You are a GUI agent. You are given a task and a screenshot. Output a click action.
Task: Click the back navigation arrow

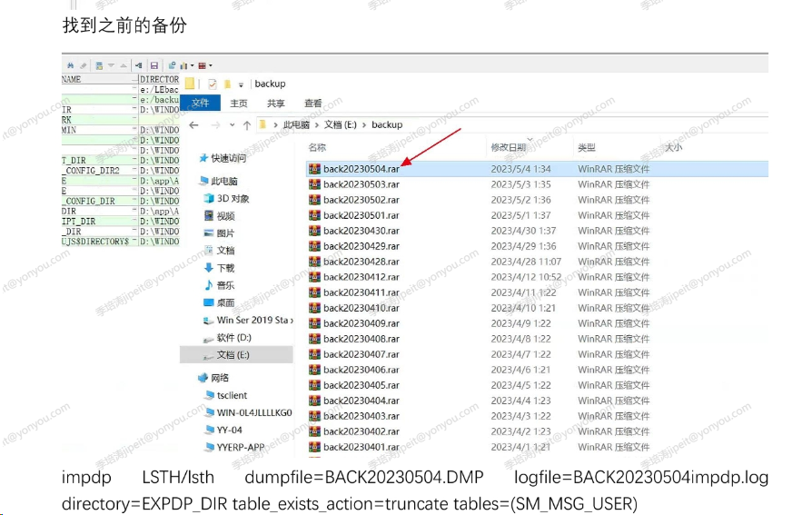[x=193, y=124]
